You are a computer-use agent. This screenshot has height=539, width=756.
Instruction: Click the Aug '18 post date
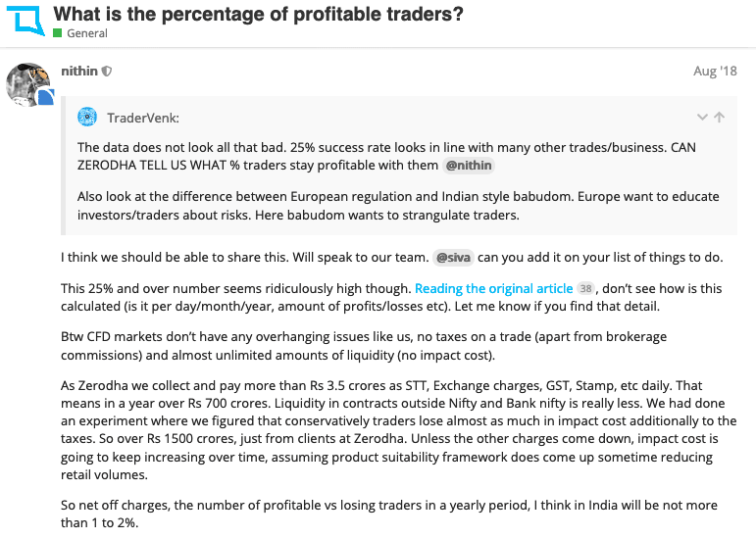pos(715,71)
